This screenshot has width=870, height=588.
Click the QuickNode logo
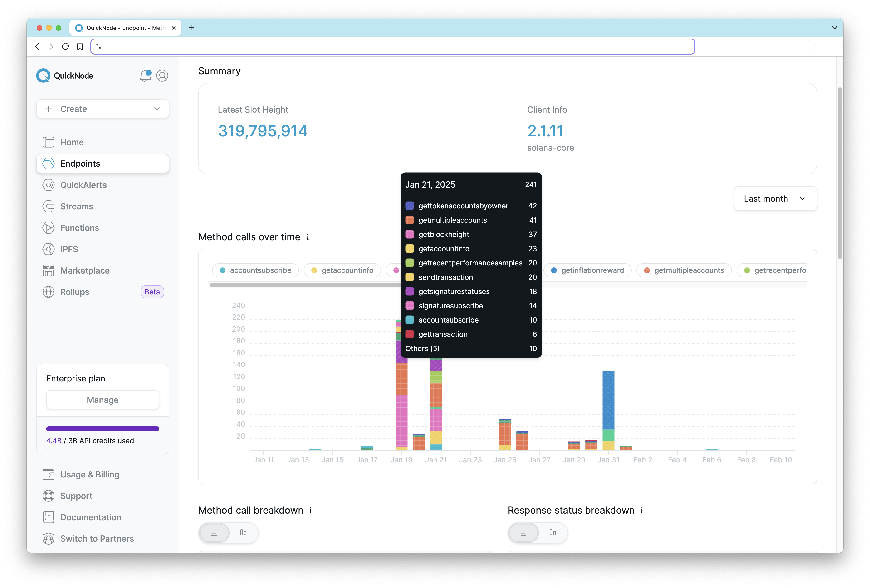[x=65, y=76]
